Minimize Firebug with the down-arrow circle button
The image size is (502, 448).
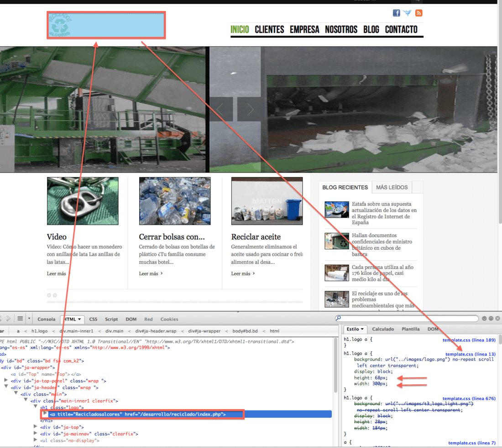[484, 319]
